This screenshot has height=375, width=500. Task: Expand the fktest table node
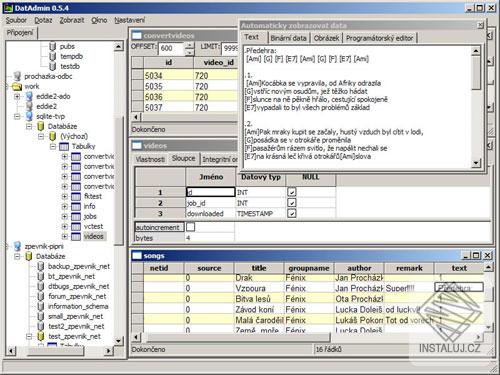pos(65,197)
